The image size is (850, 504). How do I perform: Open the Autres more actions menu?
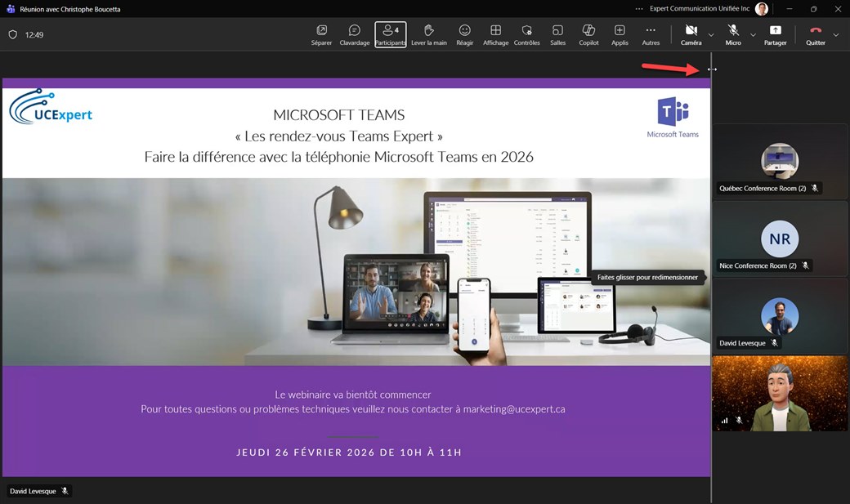point(651,34)
